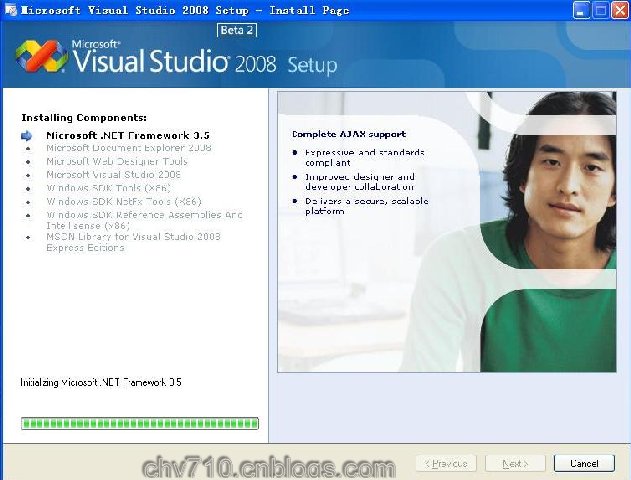Click the Cancel button
The height and width of the screenshot is (480, 631).
(584, 464)
